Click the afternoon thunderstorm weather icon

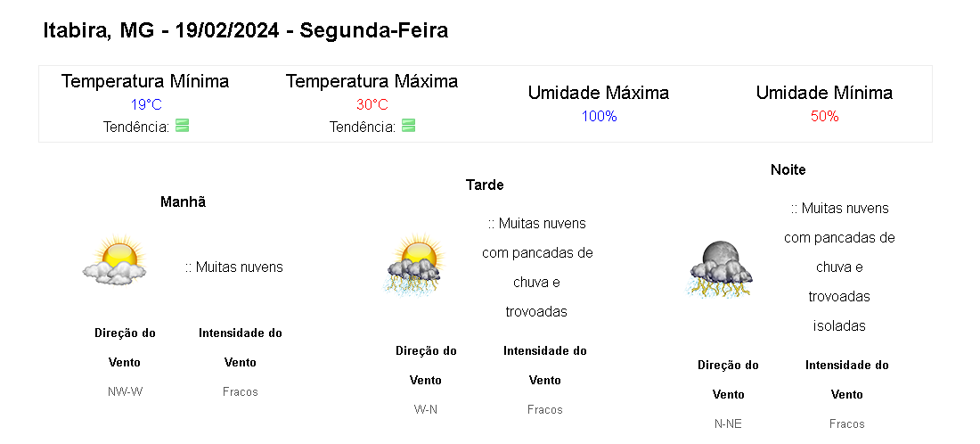(x=415, y=266)
